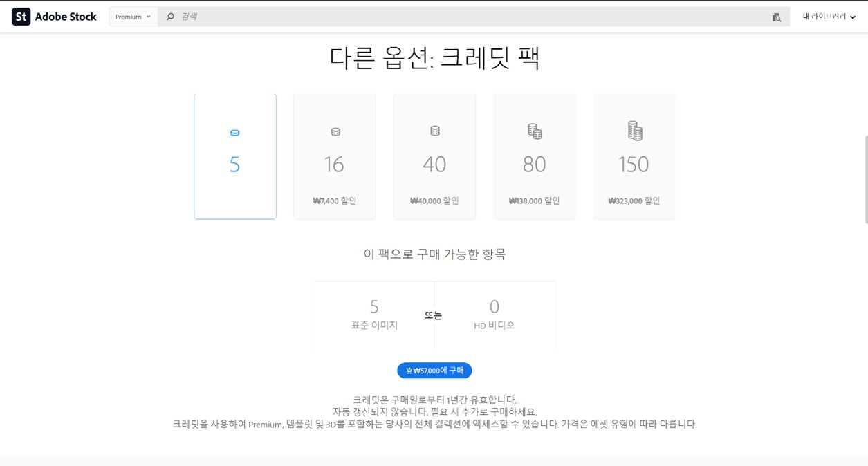Click the 자동 갱신되지 않습니다 notice line
This screenshot has height=466, width=868.
[434, 411]
